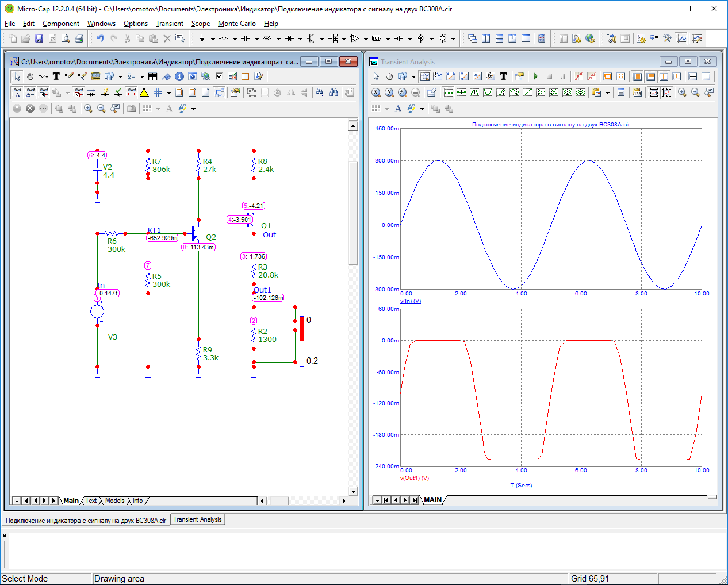Image resolution: width=728 pixels, height=585 pixels.
Task: Click the v(In) (V) plot label
Action: [411, 301]
